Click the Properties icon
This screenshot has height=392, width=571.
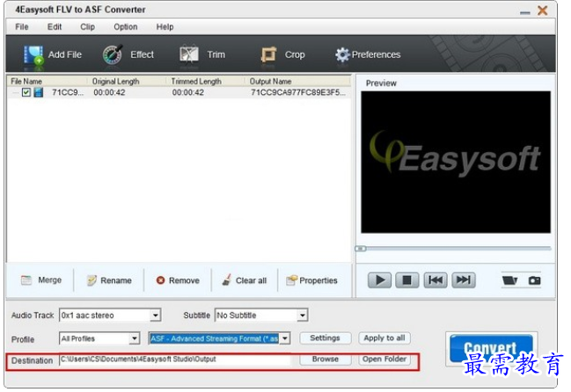pos(292,280)
